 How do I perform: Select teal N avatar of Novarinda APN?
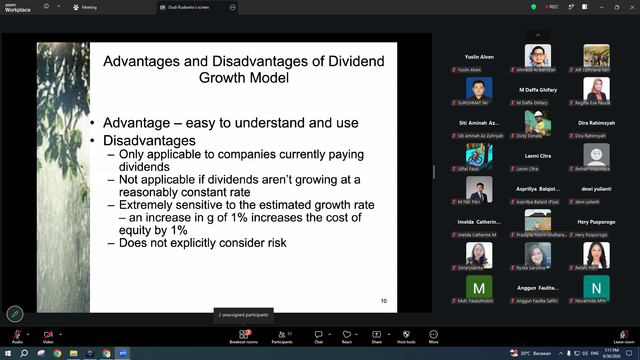[x=596, y=288]
